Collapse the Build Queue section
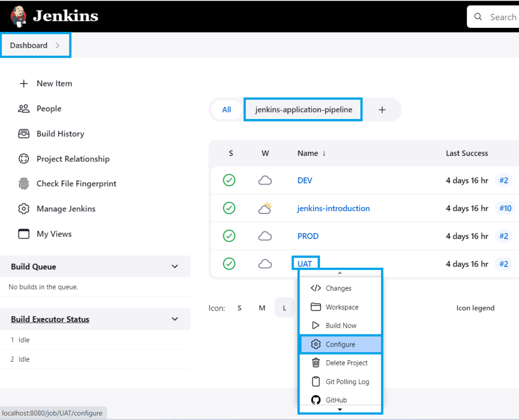Image resolution: width=519 pixels, height=420 pixels. point(174,266)
